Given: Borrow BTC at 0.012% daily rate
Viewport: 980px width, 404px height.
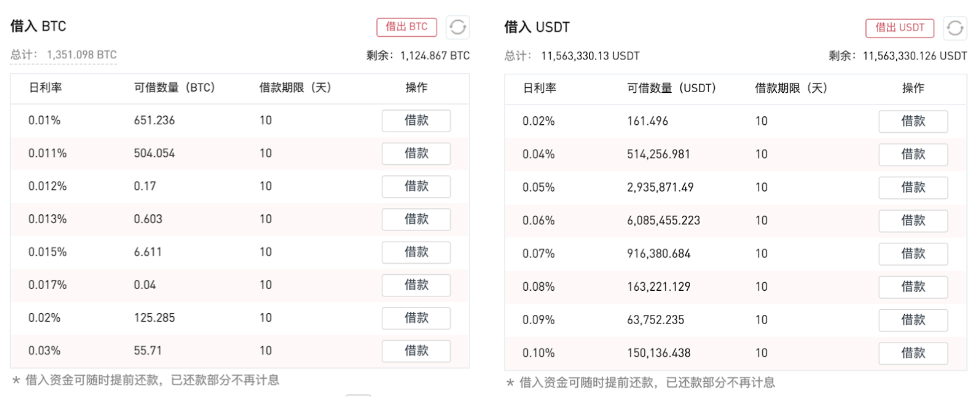Looking at the screenshot, I should pos(416,186).
